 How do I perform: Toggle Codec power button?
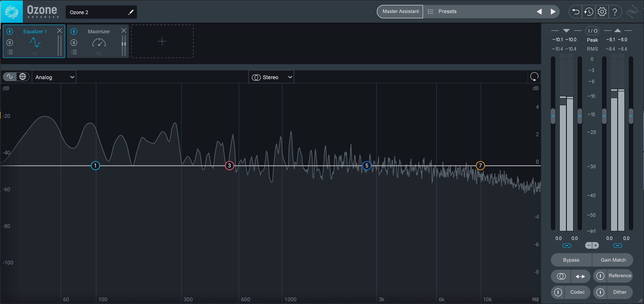pyautogui.click(x=558, y=292)
